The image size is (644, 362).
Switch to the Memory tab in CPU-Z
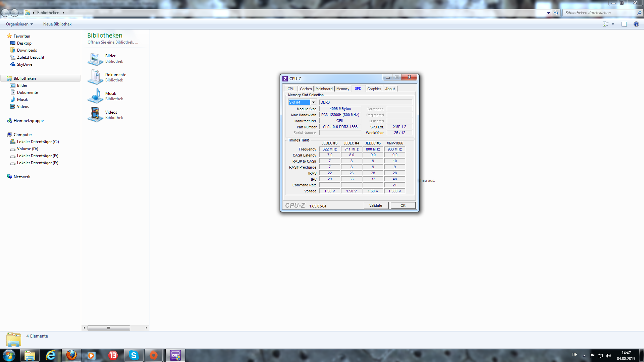tap(343, 89)
